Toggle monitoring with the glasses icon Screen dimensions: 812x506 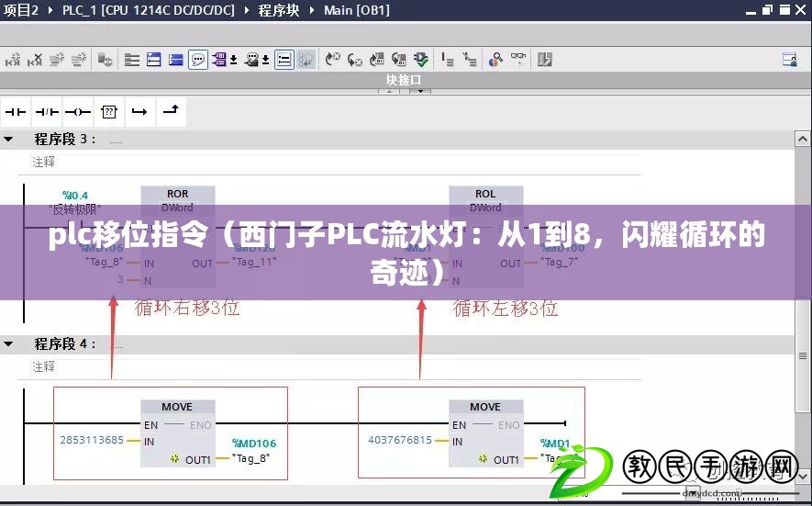517,59
